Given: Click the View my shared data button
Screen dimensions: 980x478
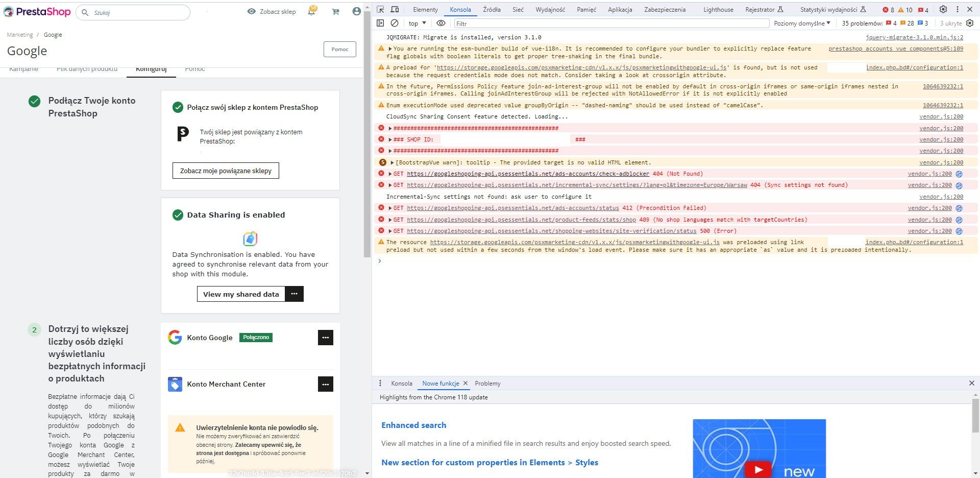Looking at the screenshot, I should click(x=241, y=294).
